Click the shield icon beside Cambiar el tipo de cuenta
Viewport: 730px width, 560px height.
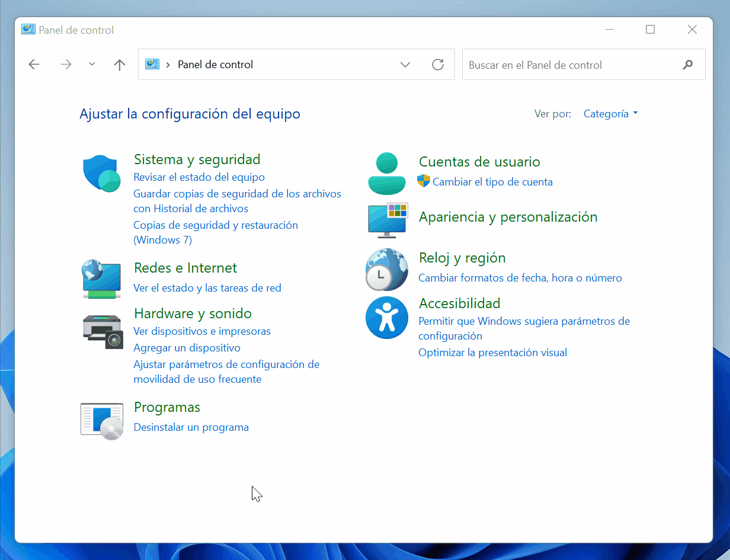424,181
